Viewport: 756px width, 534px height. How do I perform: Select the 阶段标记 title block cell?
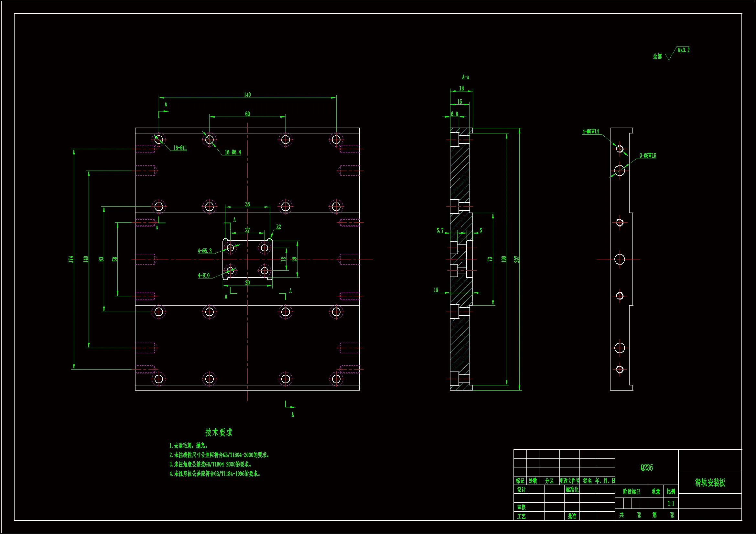[631, 492]
